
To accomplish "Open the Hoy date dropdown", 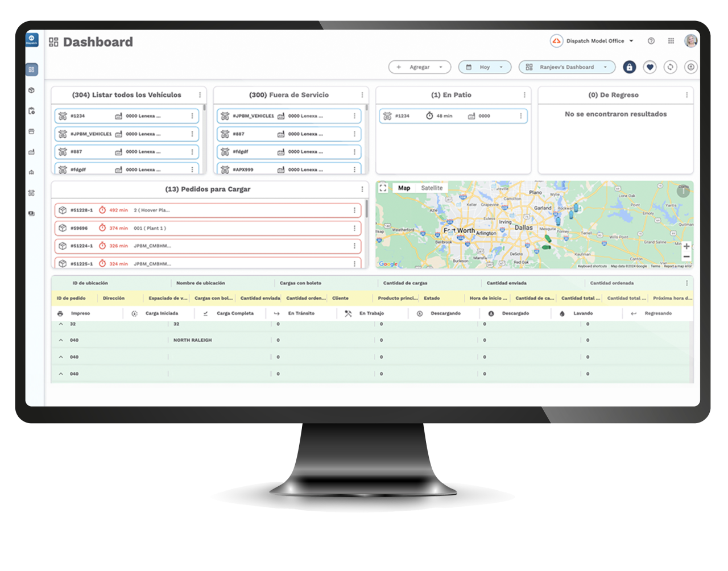I will (485, 67).
